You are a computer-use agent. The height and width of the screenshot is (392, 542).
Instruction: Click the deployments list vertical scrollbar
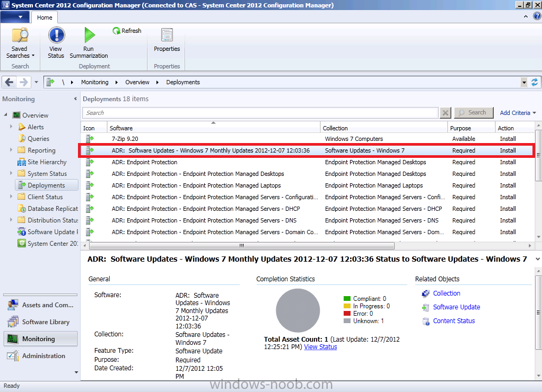click(538, 155)
